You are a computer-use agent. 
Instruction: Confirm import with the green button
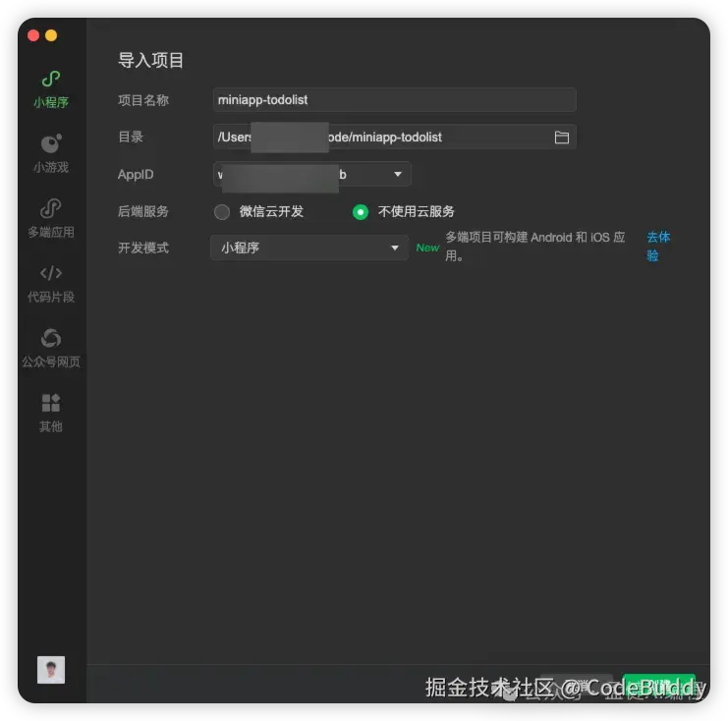659,688
